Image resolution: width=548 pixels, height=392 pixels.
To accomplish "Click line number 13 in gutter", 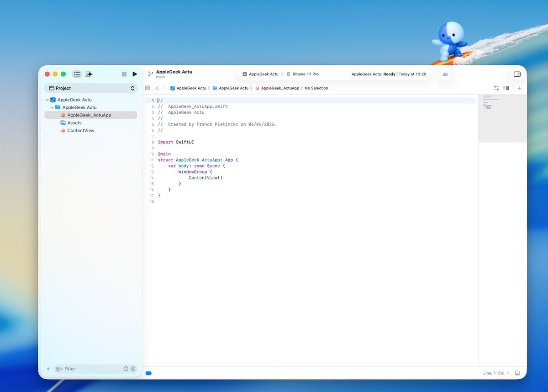I will (x=152, y=172).
